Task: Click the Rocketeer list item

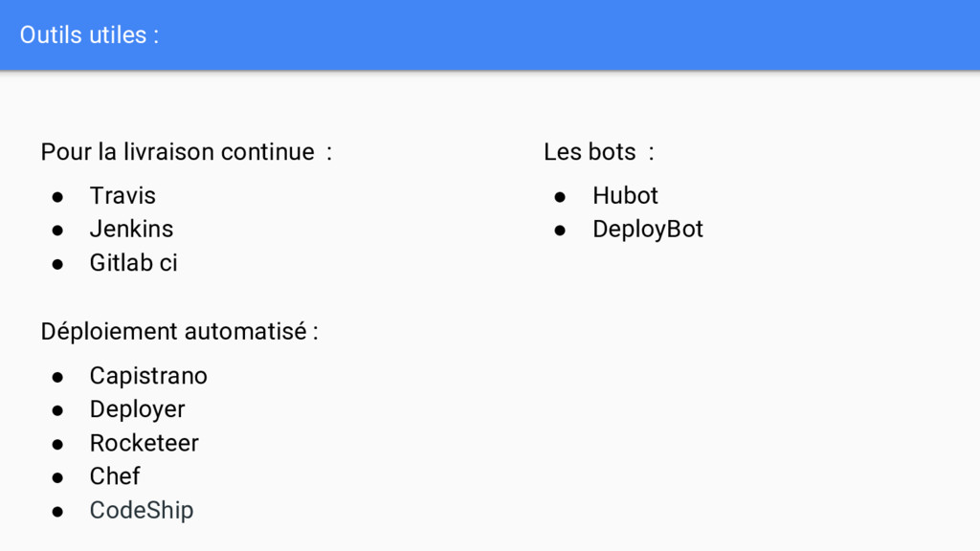Action: click(145, 443)
